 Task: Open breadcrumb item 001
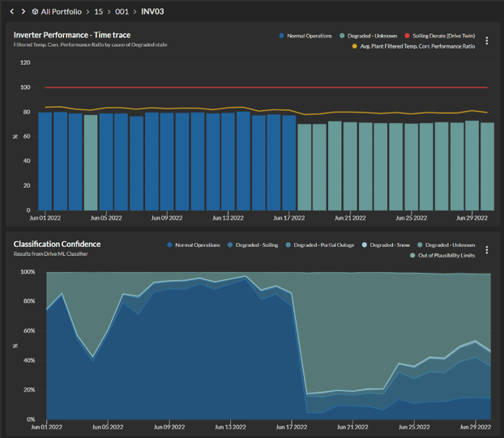point(124,11)
